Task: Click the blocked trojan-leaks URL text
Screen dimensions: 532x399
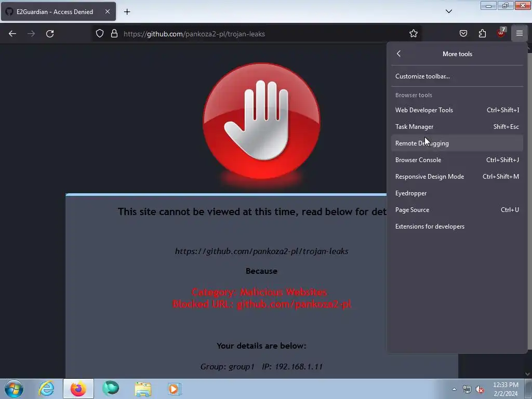Action: point(262,251)
